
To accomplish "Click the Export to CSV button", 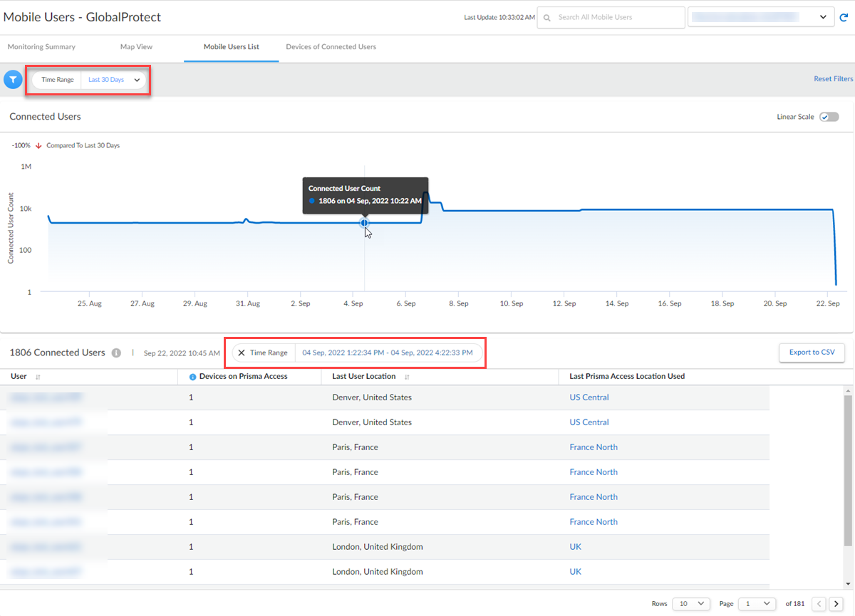I will click(x=812, y=352).
